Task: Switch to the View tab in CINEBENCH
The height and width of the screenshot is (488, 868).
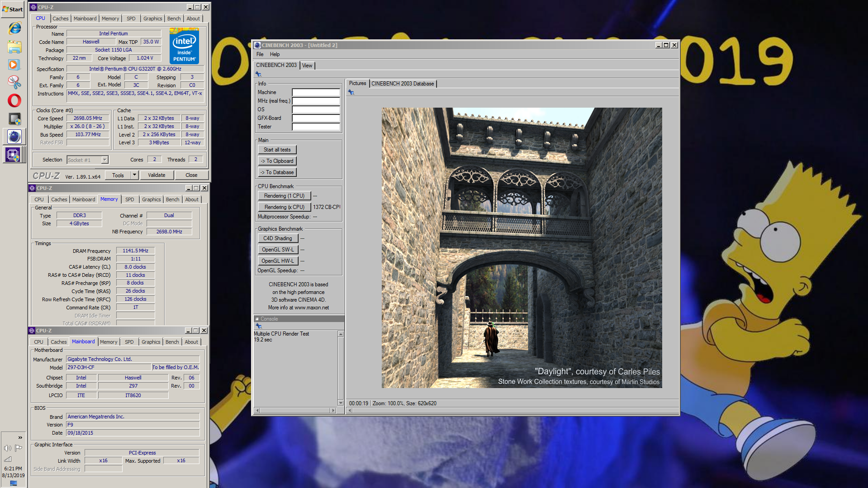Action: [307, 66]
